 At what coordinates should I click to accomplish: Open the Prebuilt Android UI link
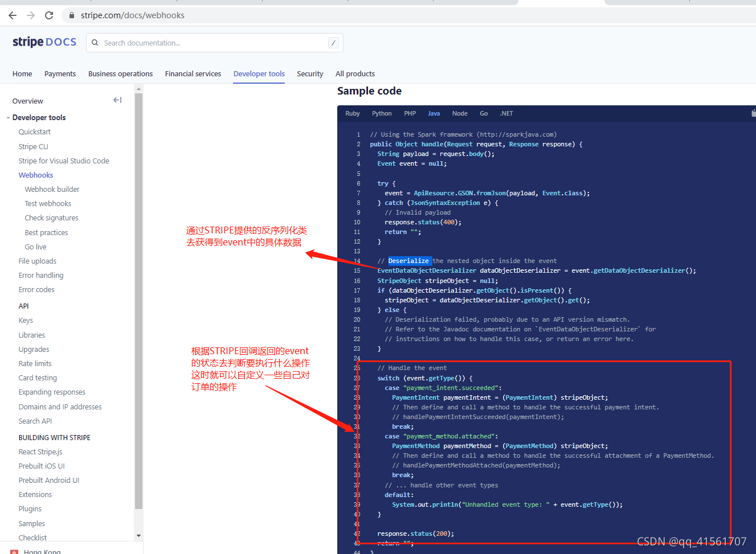[x=49, y=480]
